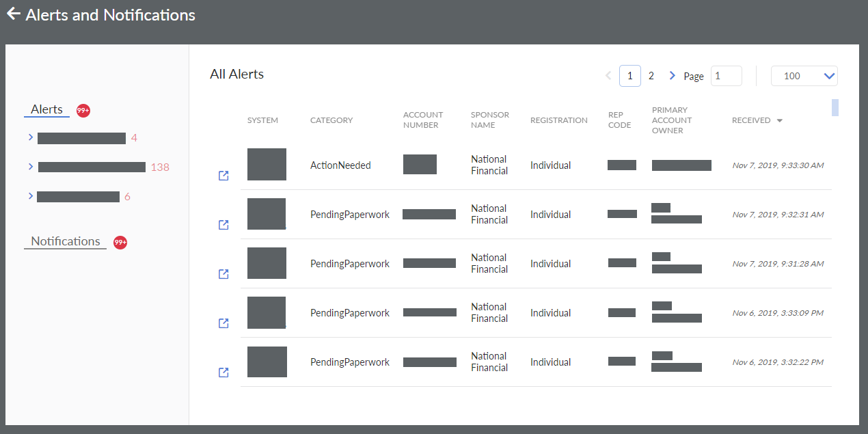Screen dimensions: 868x434
Task: Open the alert received at 9:32:31 AM
Action: click(223, 225)
